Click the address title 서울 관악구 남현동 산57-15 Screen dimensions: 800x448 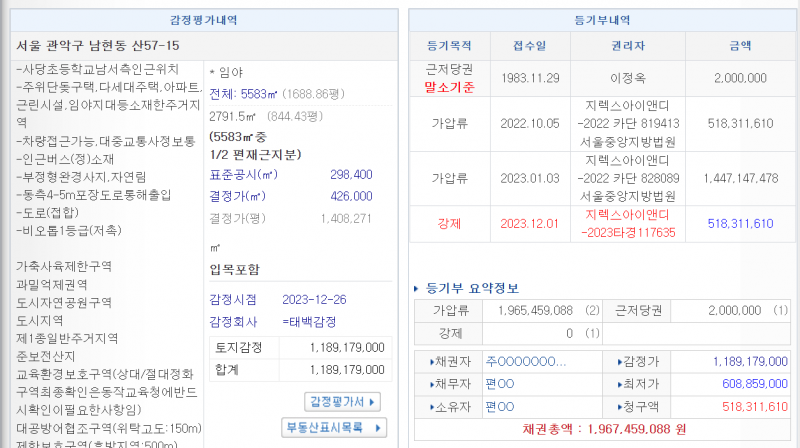(99, 46)
